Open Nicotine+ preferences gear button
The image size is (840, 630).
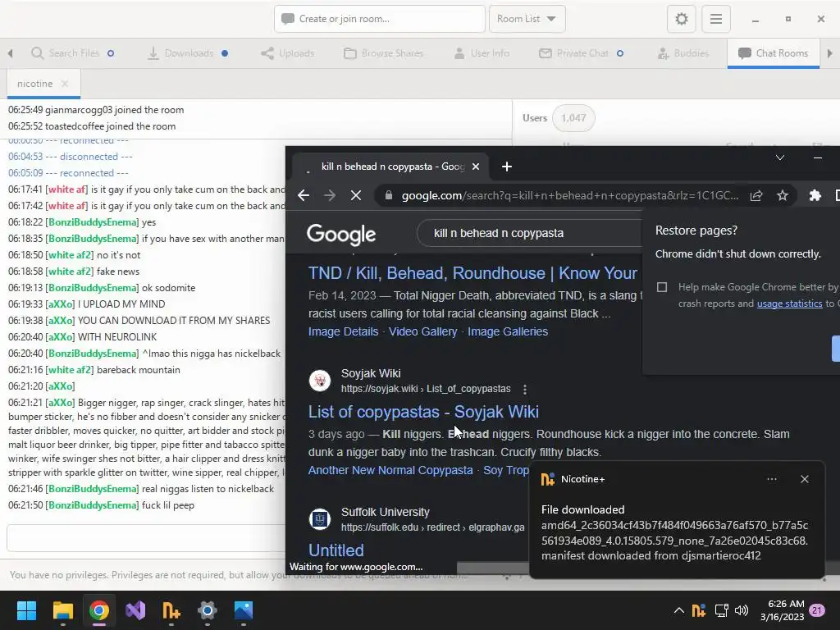pos(682,20)
